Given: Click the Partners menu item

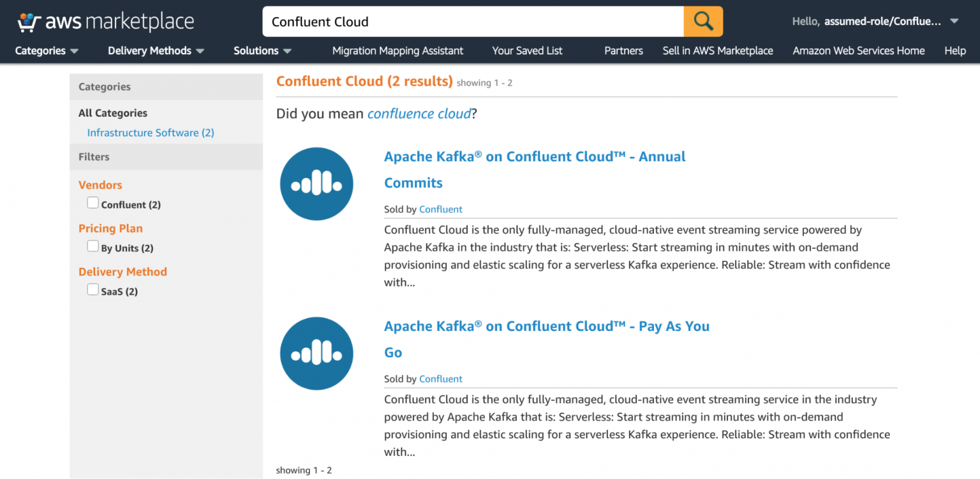Looking at the screenshot, I should 623,50.
